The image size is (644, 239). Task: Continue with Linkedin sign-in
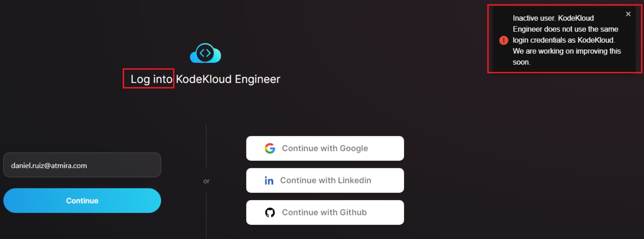(x=325, y=180)
